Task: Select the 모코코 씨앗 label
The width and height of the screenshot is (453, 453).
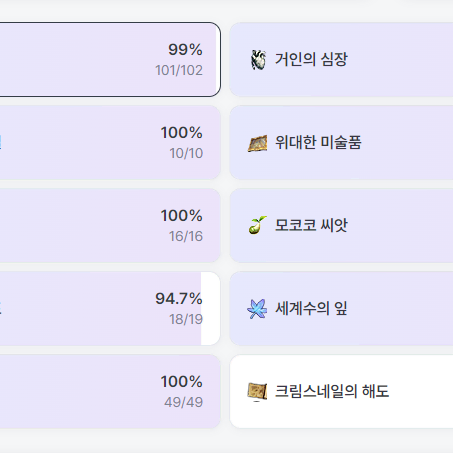Action: [311, 225]
